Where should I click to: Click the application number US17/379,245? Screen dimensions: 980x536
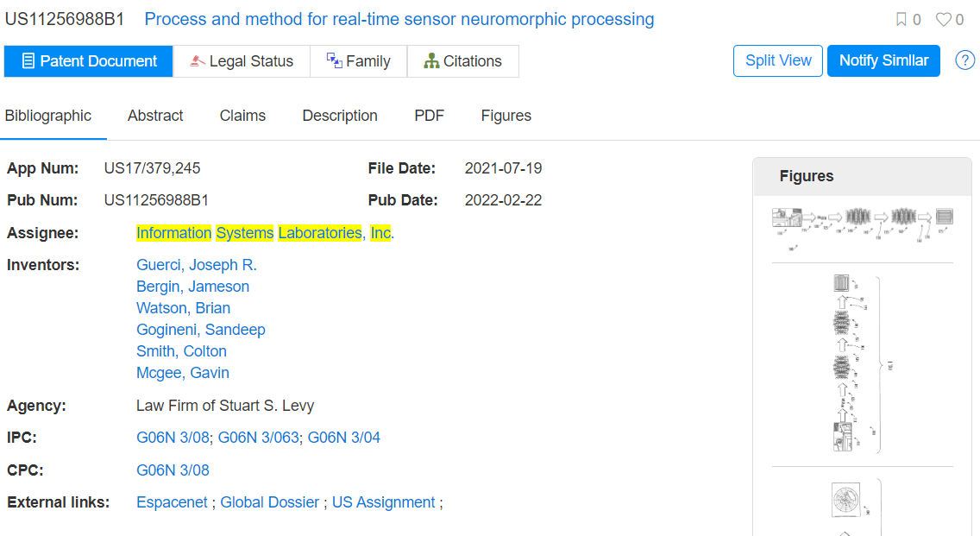(152, 168)
